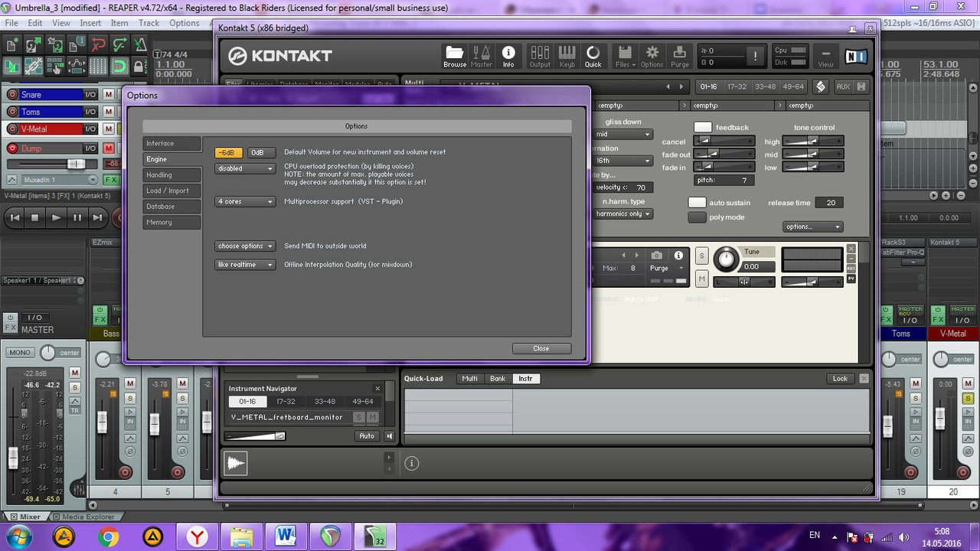Image resolution: width=980 pixels, height=551 pixels.
Task: Select the Handling tab in Options
Action: pos(171,175)
